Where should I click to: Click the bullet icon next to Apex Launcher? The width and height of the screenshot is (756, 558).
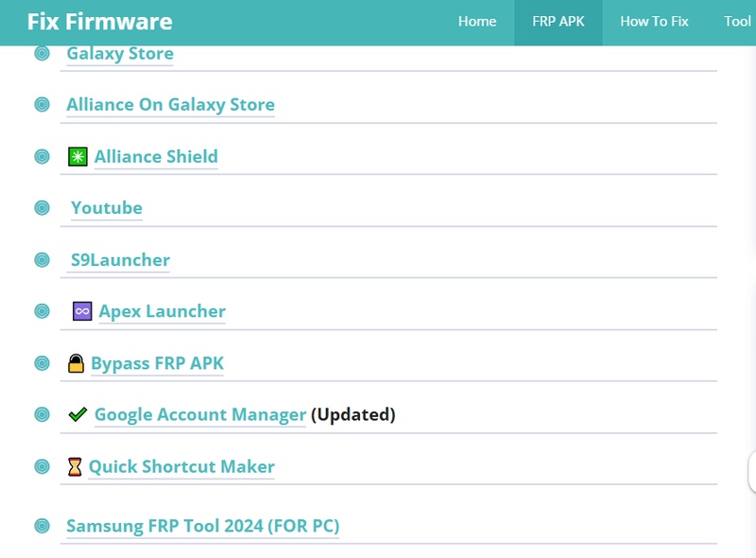tap(42, 311)
